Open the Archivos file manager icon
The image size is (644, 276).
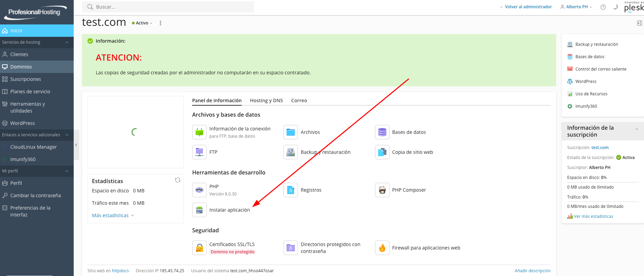click(x=291, y=132)
